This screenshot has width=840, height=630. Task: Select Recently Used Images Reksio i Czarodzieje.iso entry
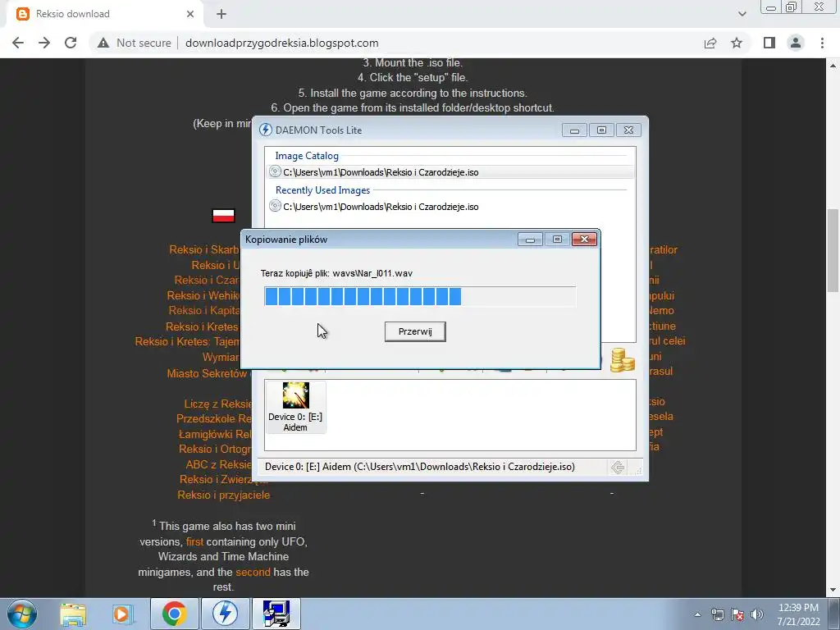450,206
